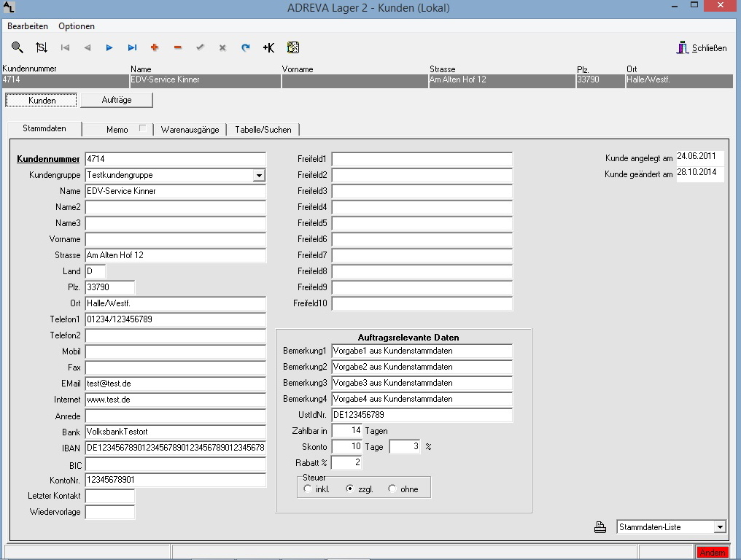Close the window via Schließen button
The height and width of the screenshot is (560, 741).
tap(702, 47)
